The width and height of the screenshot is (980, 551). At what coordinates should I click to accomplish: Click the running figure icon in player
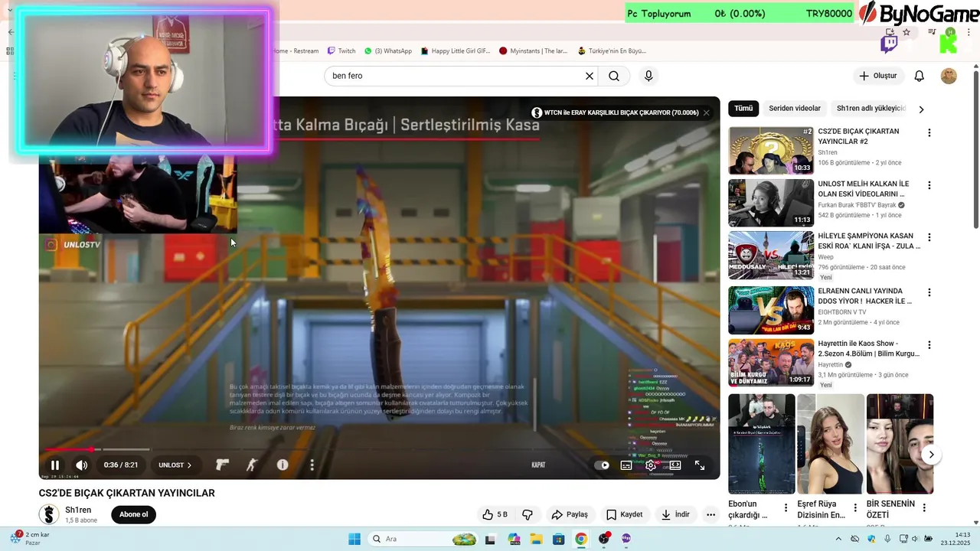click(x=251, y=465)
